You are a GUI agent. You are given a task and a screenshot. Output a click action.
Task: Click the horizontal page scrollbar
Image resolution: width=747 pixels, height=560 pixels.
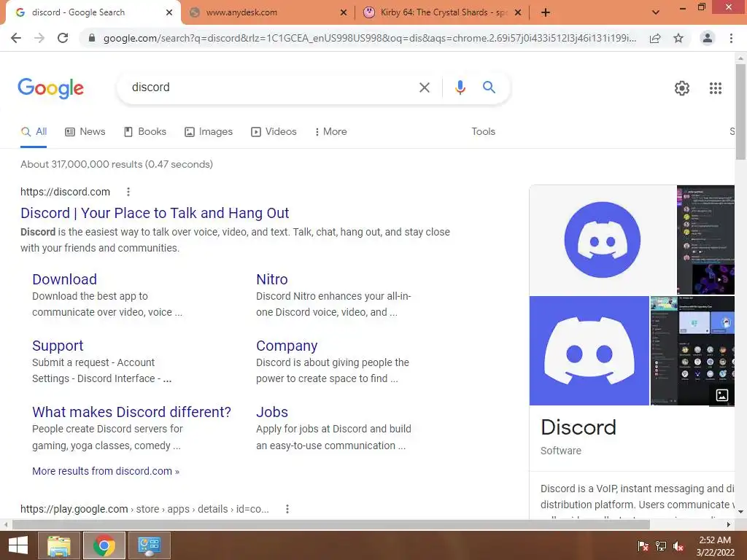coord(331,524)
